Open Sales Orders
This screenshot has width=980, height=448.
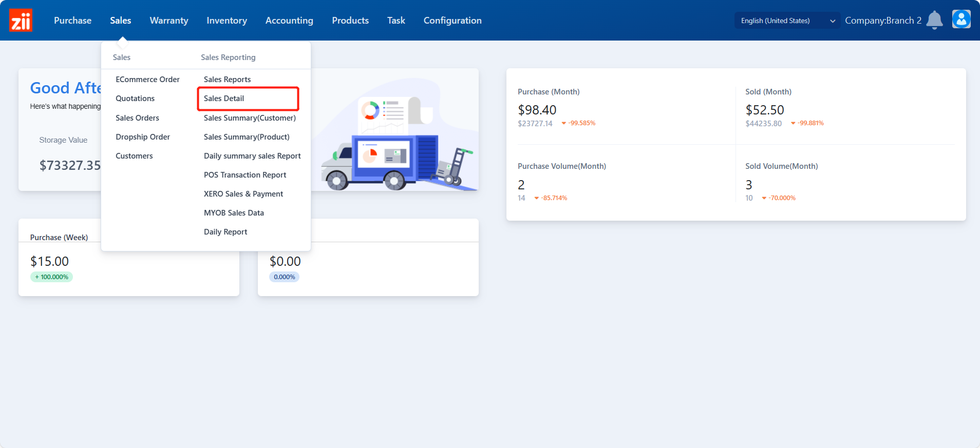[x=137, y=118]
